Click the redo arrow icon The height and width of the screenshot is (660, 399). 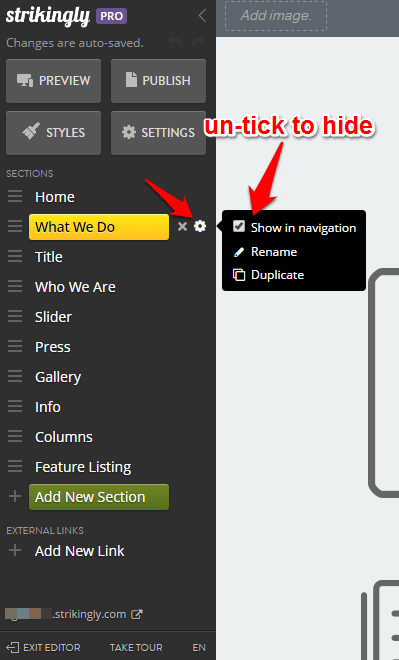point(199,42)
